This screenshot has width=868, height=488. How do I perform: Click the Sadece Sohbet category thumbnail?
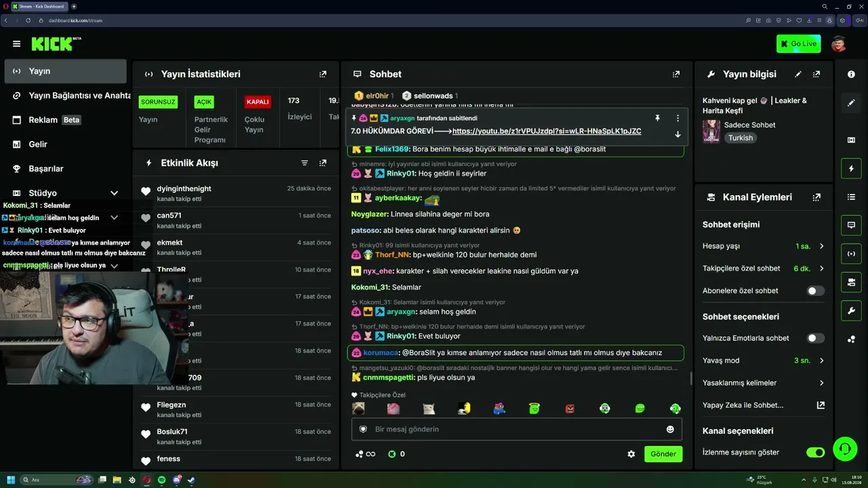711,131
